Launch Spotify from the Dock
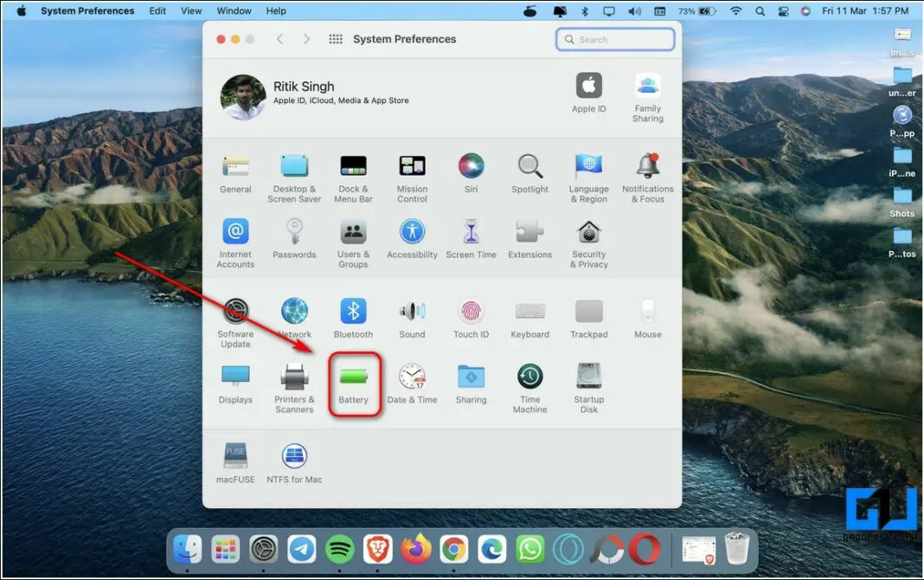924x580 pixels. (x=339, y=549)
